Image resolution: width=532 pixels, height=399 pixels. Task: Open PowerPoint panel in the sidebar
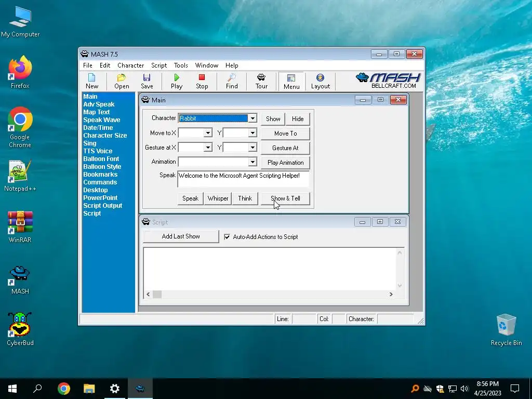100,198
